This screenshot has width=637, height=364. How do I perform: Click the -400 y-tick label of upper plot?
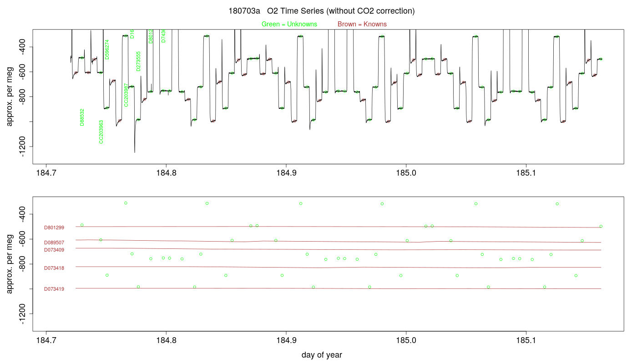pyautogui.click(x=23, y=47)
